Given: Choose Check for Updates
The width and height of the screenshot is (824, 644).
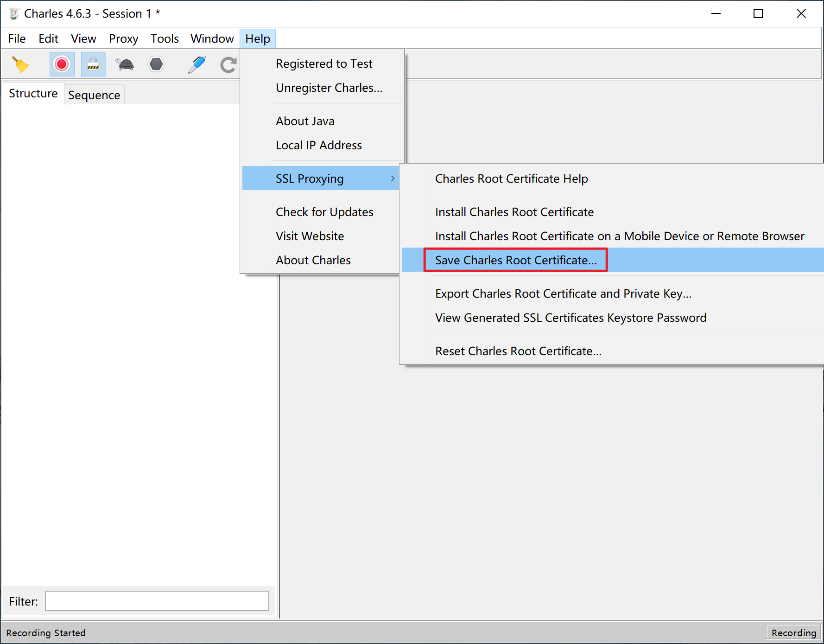Looking at the screenshot, I should [323, 212].
